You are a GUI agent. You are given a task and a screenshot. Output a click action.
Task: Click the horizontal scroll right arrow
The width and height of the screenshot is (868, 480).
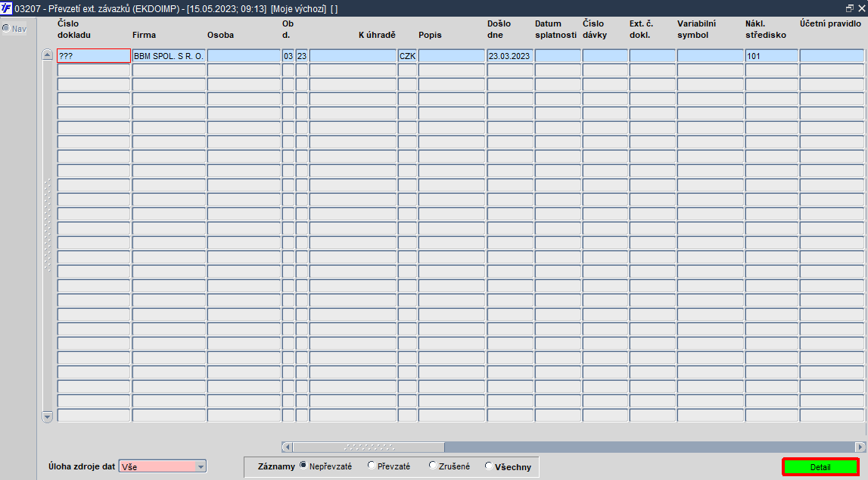(x=860, y=447)
